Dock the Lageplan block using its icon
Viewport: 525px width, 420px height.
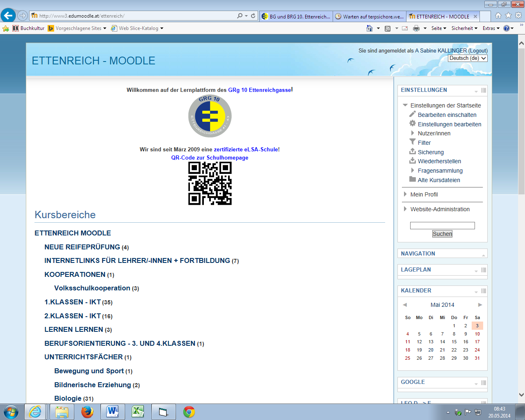[x=484, y=270]
